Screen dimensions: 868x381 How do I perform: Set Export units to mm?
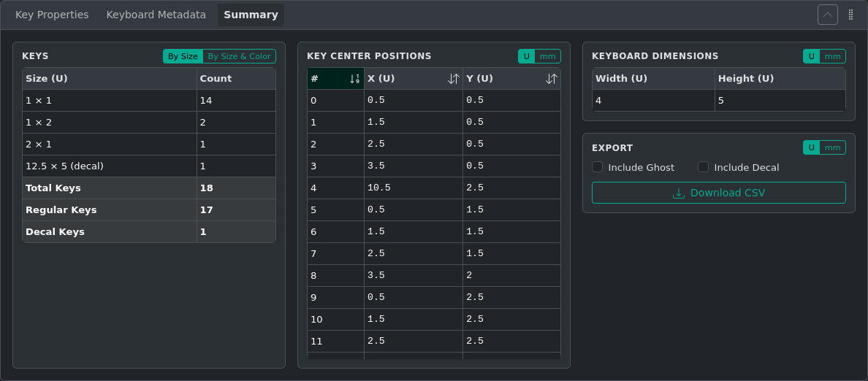tap(832, 147)
